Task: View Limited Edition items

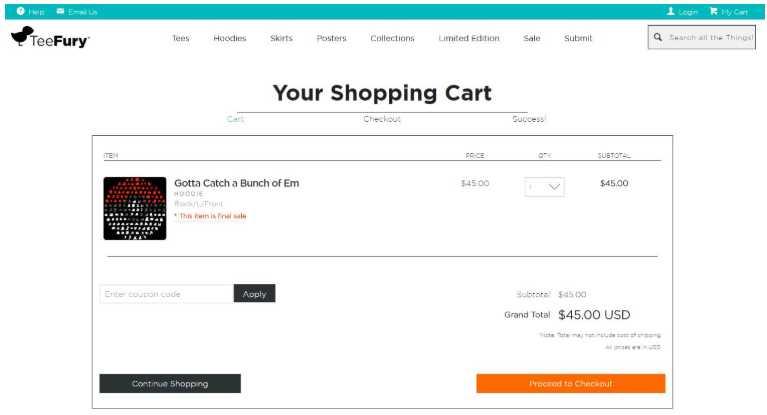Action: pyautogui.click(x=468, y=38)
